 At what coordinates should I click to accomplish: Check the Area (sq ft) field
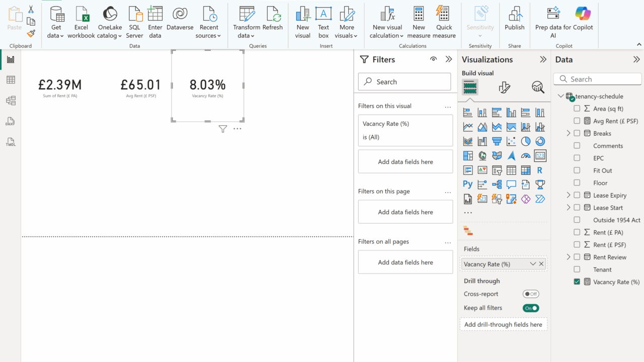(x=577, y=109)
